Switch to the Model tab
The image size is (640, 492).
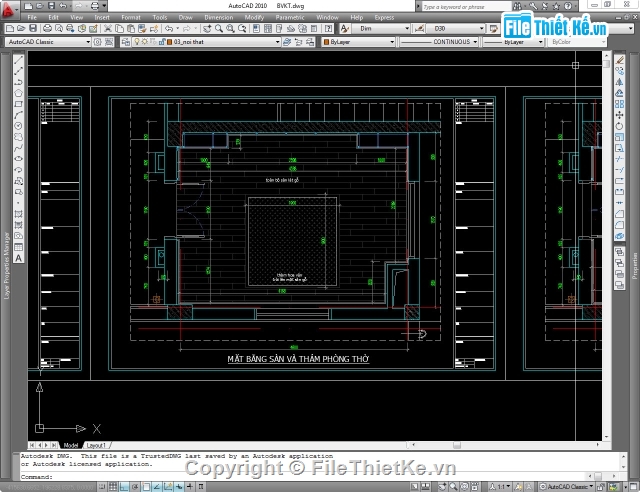click(71, 445)
